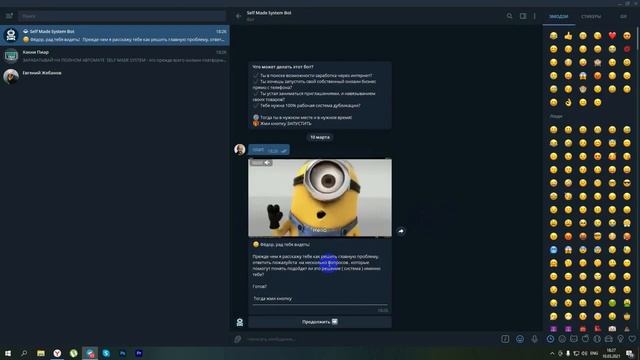Open the second chat with green avatar
640x360 pixels.
[x=115, y=56]
